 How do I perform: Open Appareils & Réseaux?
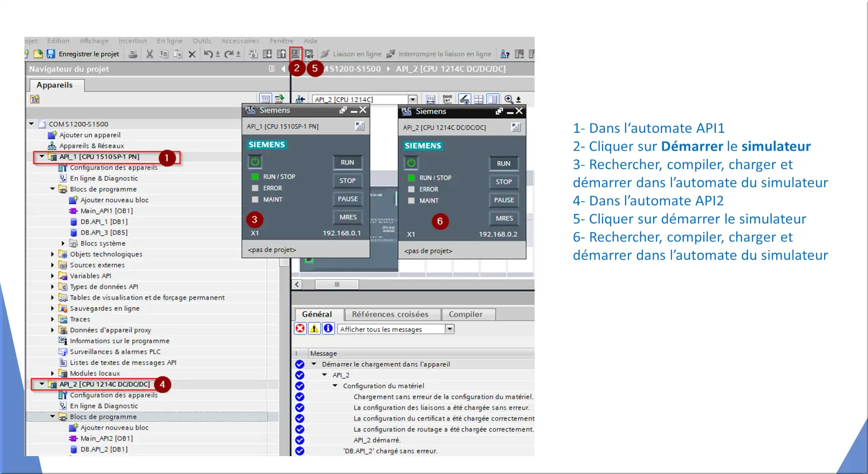click(91, 146)
